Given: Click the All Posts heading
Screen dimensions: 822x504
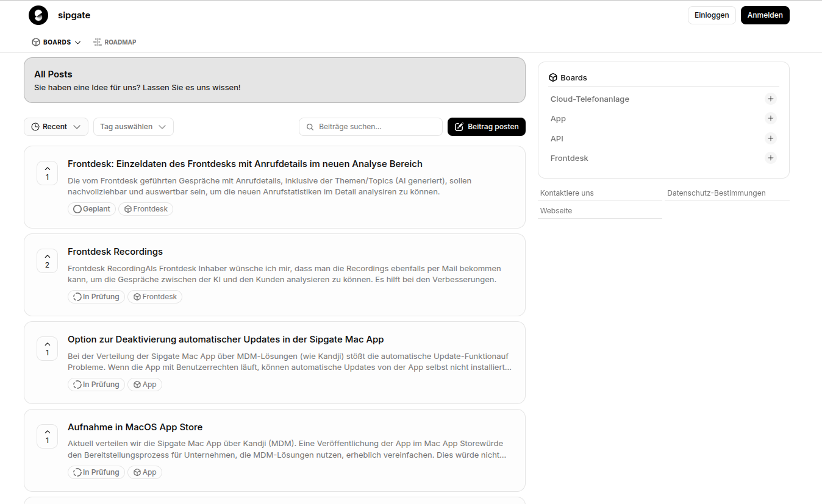Looking at the screenshot, I should tap(53, 74).
